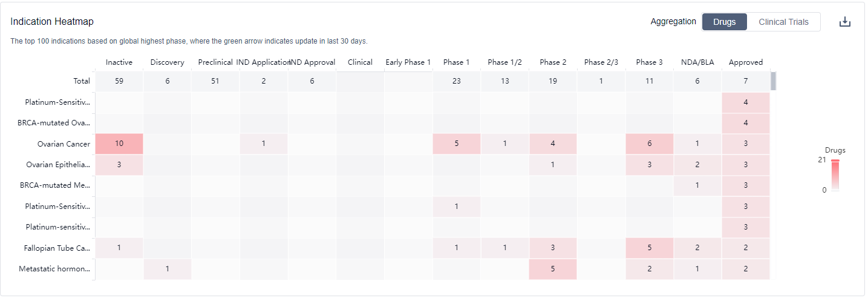Click Metastatic hormon... Phase 2 cell
The width and height of the screenshot is (868, 298).
coord(553,269)
